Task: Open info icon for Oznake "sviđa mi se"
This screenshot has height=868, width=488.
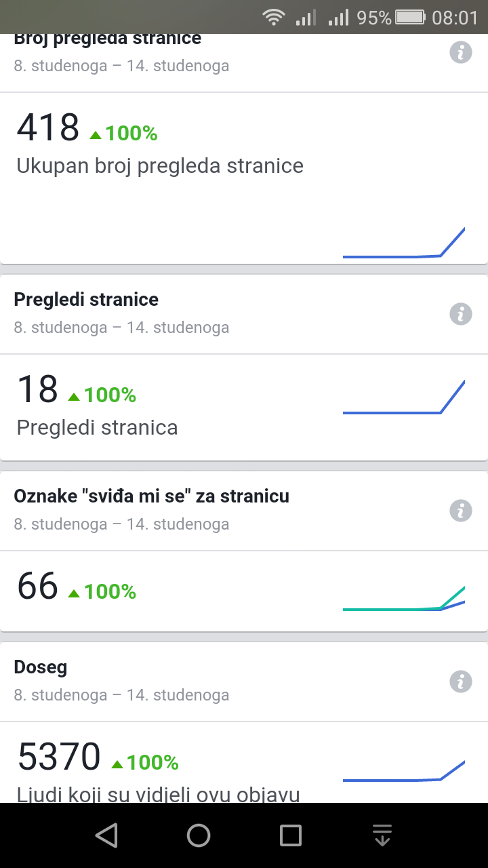Action: point(461,511)
